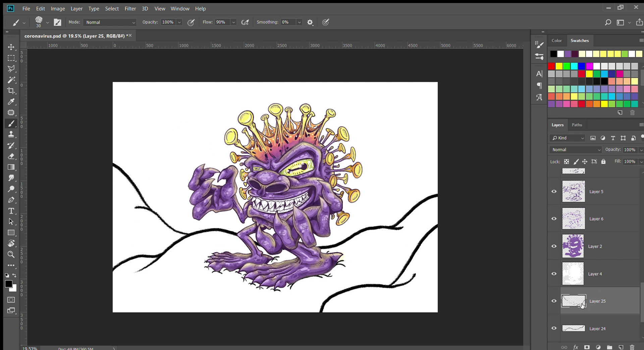Select the Layer 25 thumbnail
The image size is (644, 350).
pos(573,301)
